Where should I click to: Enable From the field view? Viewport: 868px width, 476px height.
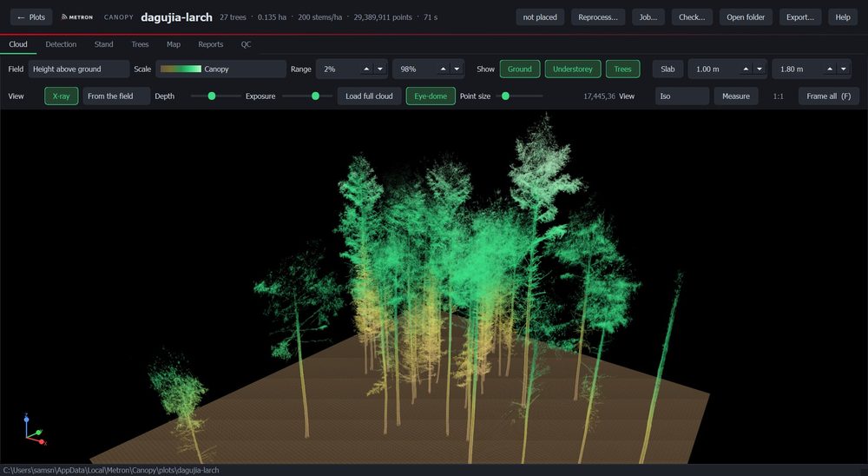116,96
